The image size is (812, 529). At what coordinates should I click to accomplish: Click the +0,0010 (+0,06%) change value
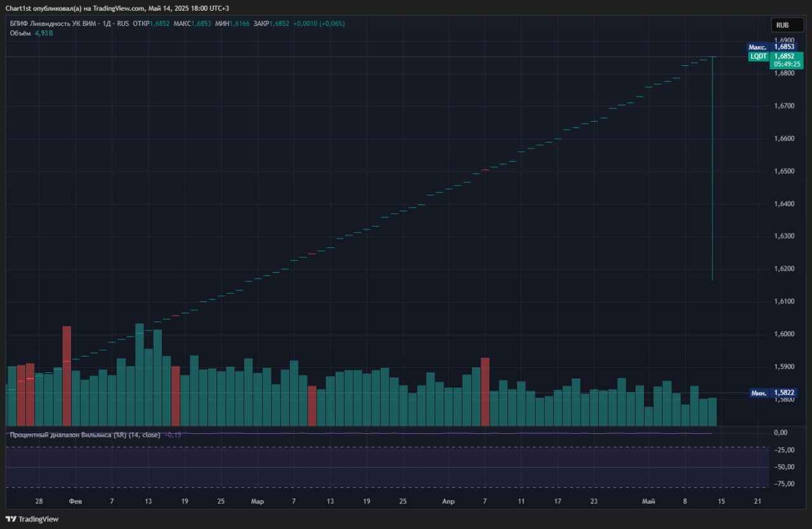[318, 23]
